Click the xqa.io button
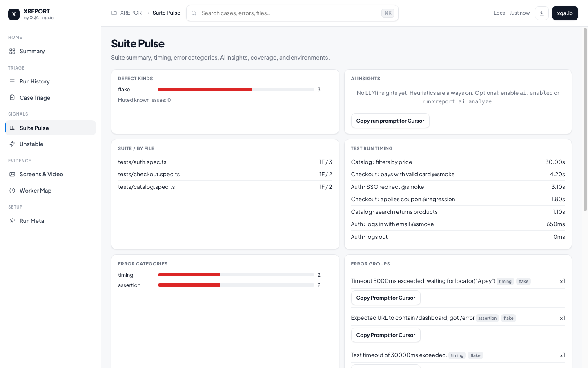588x368 pixels. click(x=565, y=13)
